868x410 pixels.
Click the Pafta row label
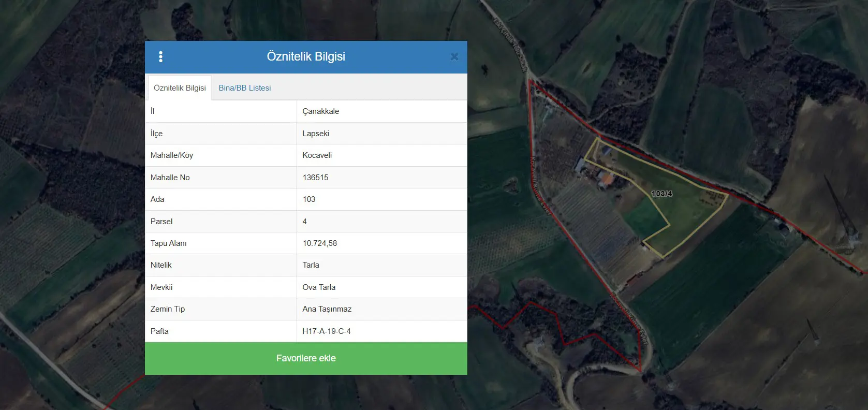click(x=159, y=331)
